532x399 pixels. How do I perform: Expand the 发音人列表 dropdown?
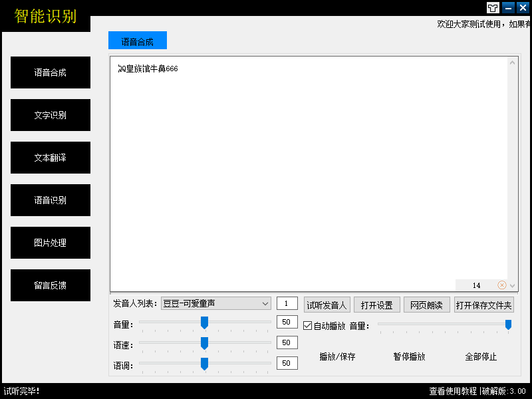[215, 303]
